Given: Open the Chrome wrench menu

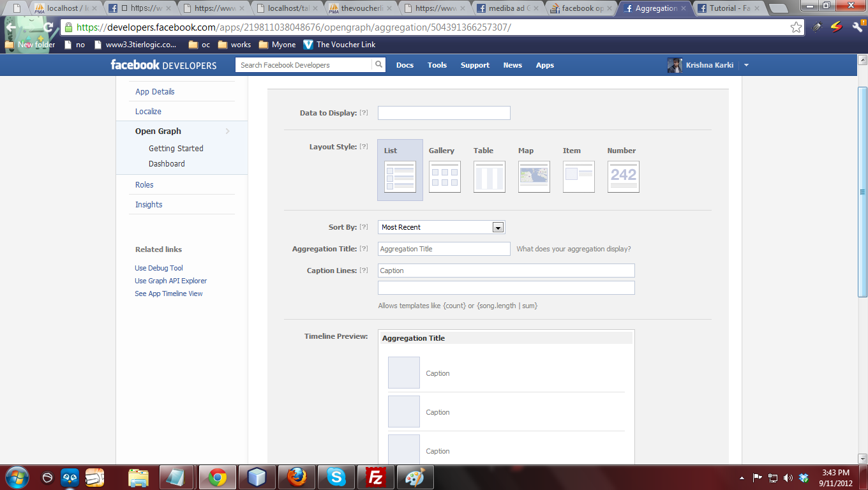Looking at the screenshot, I should click(857, 27).
